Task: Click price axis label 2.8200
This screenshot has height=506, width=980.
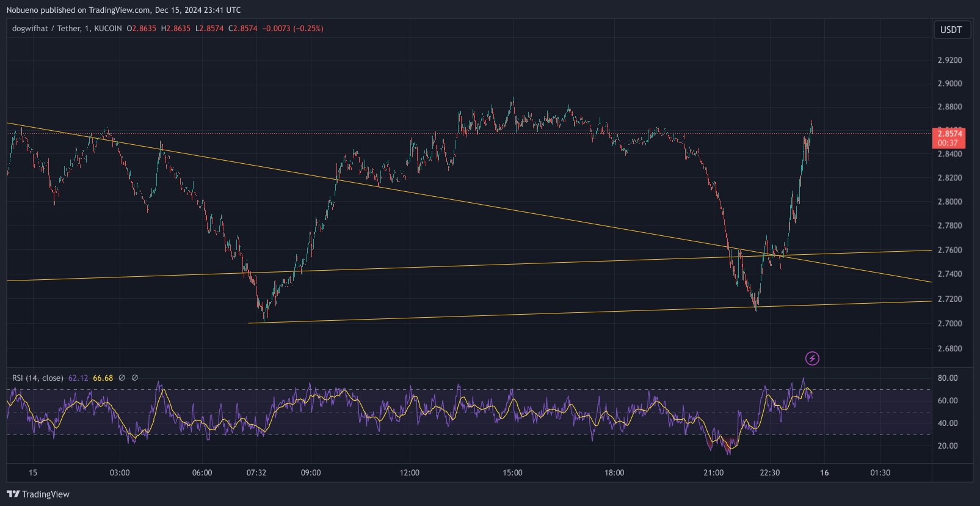Action: pos(949,177)
